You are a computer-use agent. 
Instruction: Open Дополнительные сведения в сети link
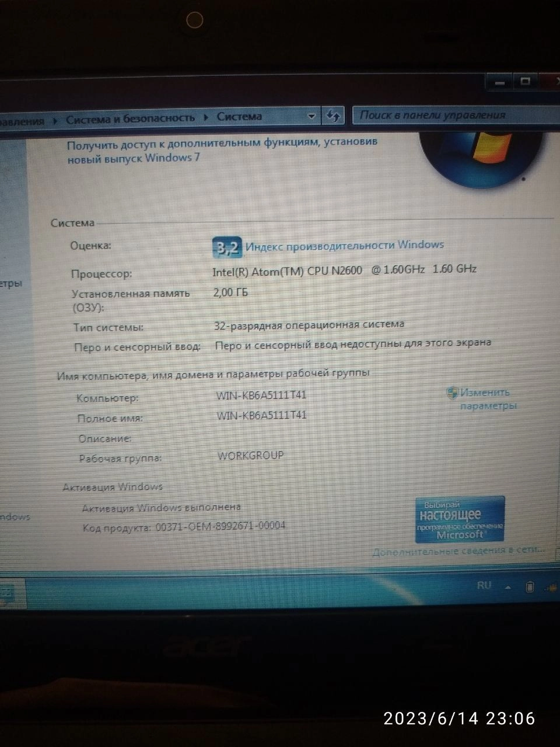[459, 551]
